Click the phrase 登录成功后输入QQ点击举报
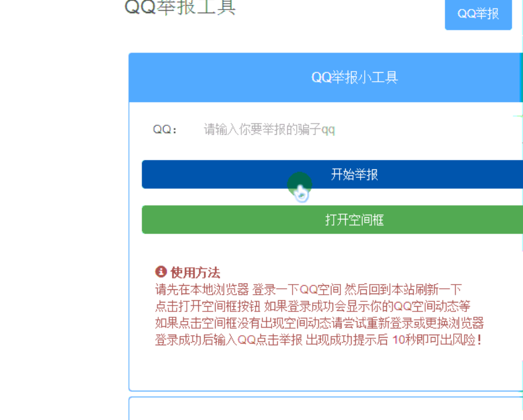Viewport: 523px width, 420px height. pos(229,340)
